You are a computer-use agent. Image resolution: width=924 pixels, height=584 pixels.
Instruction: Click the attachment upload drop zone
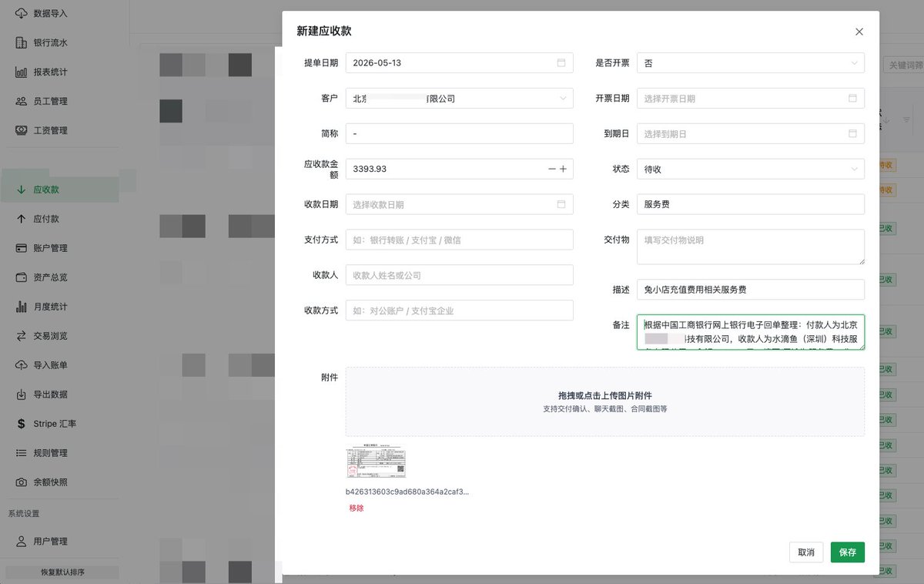pos(605,401)
